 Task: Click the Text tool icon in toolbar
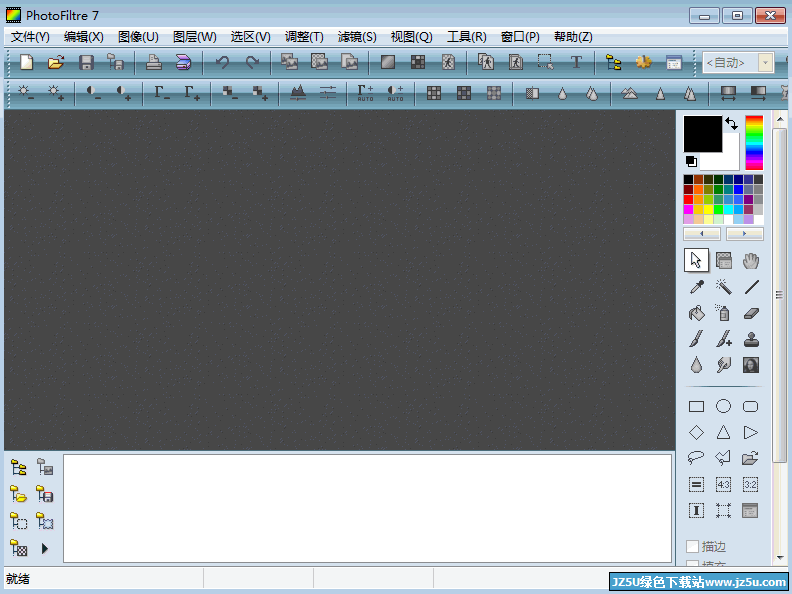click(576, 62)
